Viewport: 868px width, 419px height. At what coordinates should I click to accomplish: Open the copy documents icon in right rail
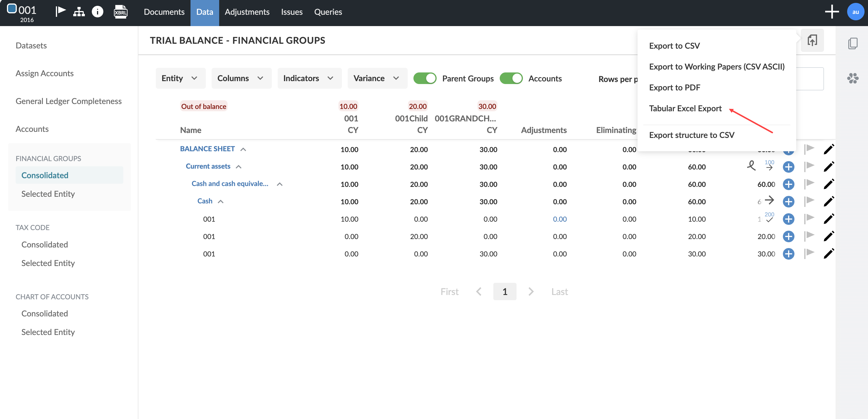[852, 43]
